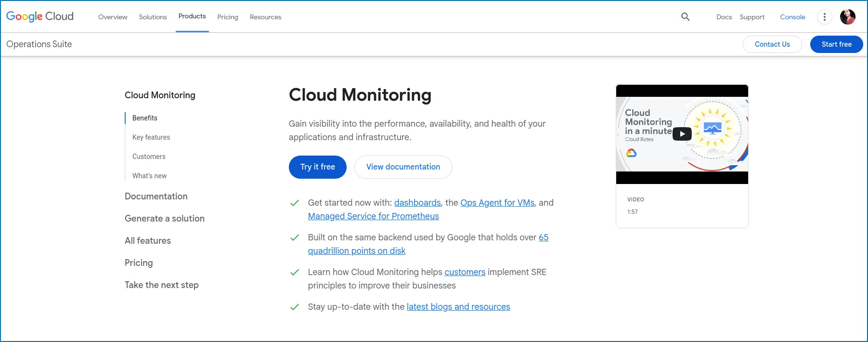Follow the customers link
This screenshot has width=868, height=342.
[465, 272]
